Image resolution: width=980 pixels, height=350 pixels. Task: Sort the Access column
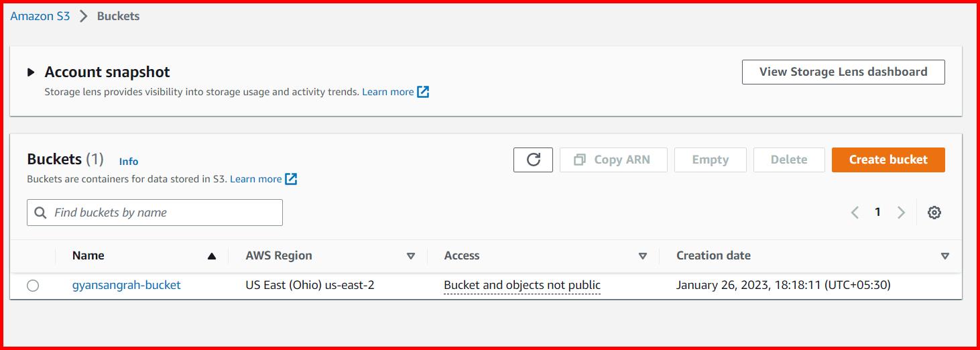coord(643,256)
